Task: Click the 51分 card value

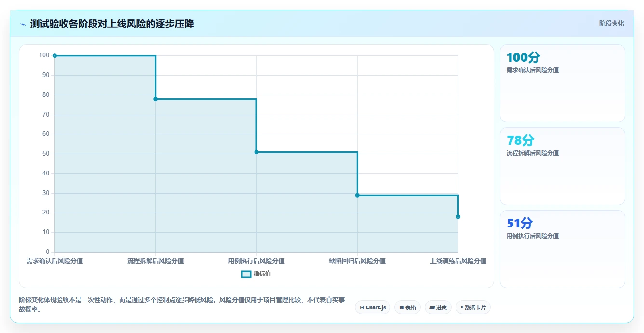Action: [520, 223]
